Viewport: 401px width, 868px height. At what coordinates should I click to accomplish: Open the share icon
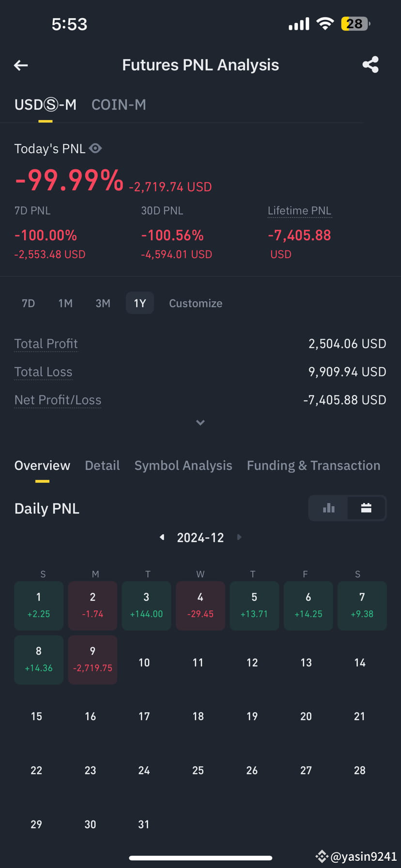370,65
